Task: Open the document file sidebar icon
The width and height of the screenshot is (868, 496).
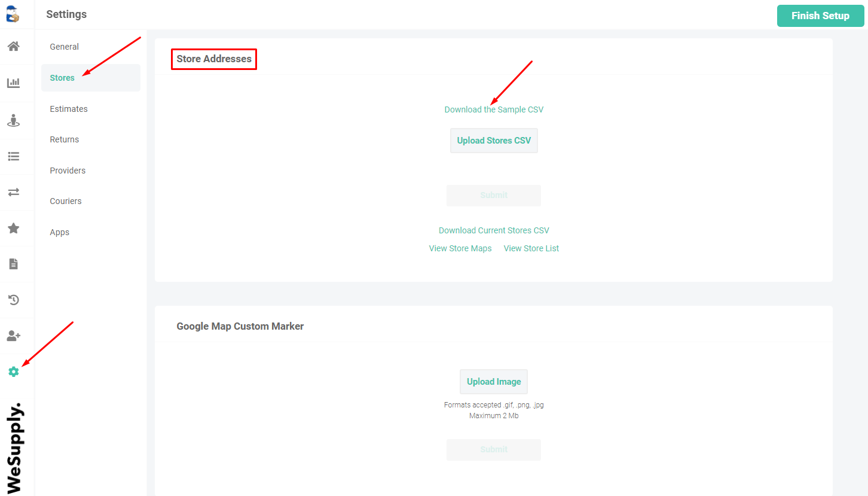Action: (x=13, y=264)
